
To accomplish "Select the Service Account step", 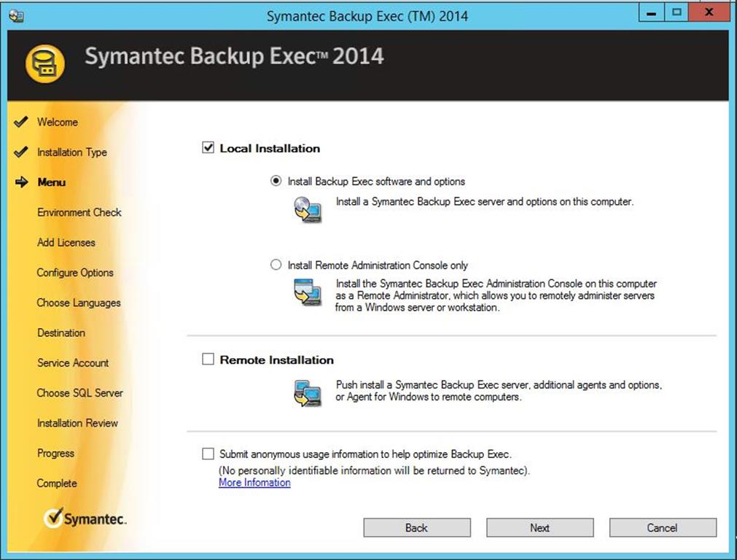I will point(73,362).
